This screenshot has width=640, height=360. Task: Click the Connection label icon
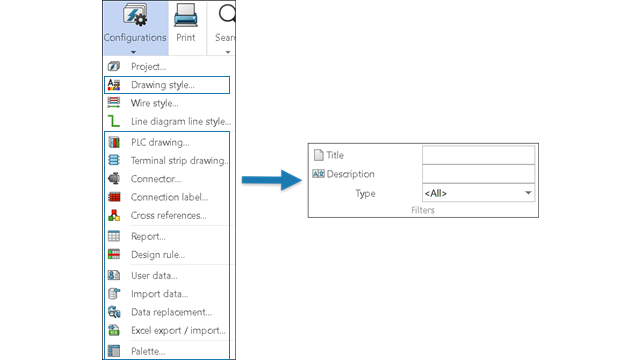click(x=114, y=197)
